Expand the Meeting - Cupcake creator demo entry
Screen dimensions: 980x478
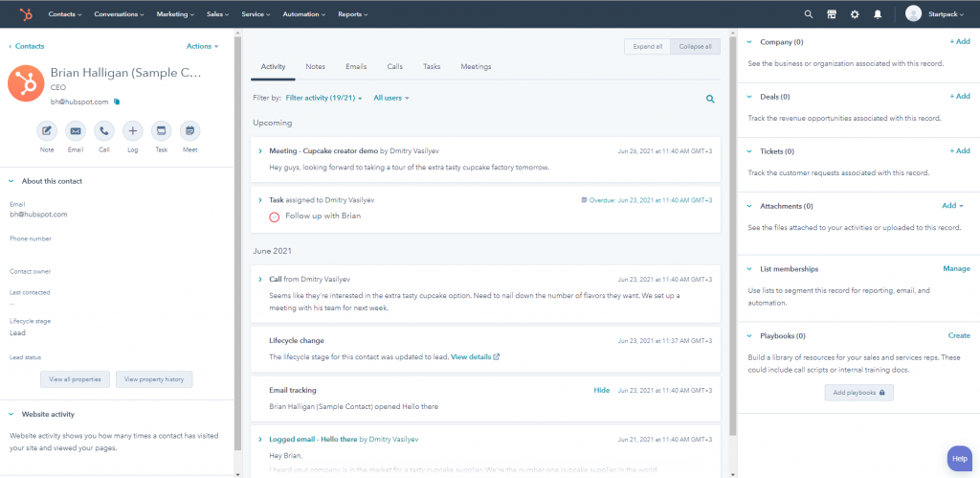pos(260,151)
